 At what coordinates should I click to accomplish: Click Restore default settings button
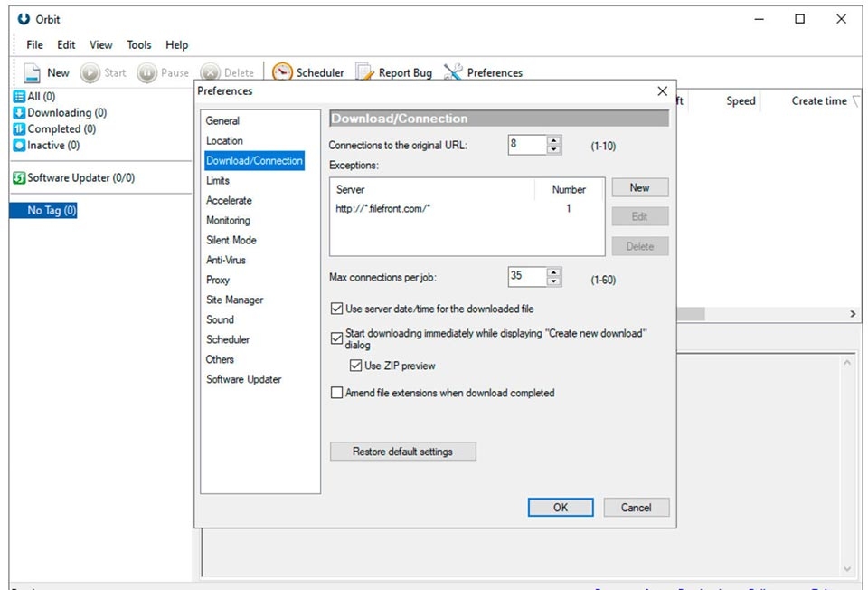coord(403,452)
